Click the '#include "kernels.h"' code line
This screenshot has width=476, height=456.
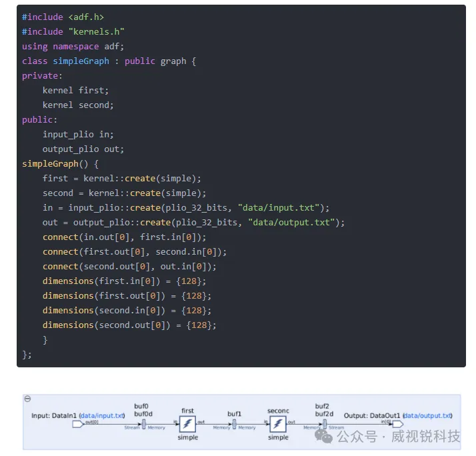coord(73,31)
